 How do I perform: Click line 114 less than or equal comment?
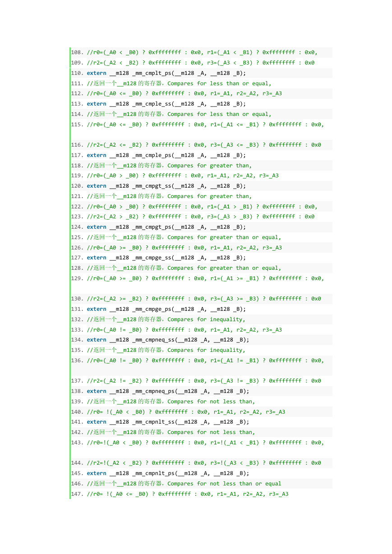point(179,114)
